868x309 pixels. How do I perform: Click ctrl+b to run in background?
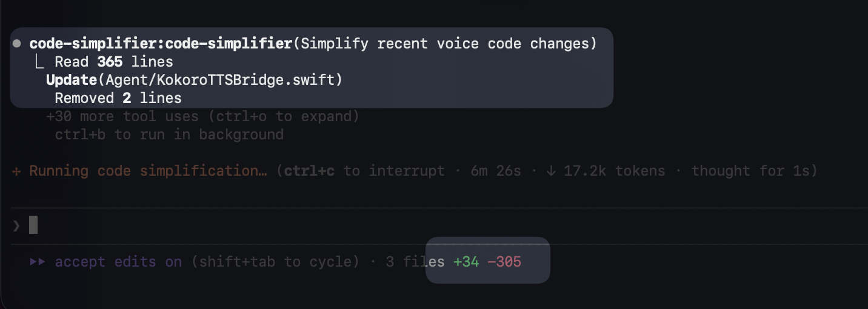pos(169,135)
